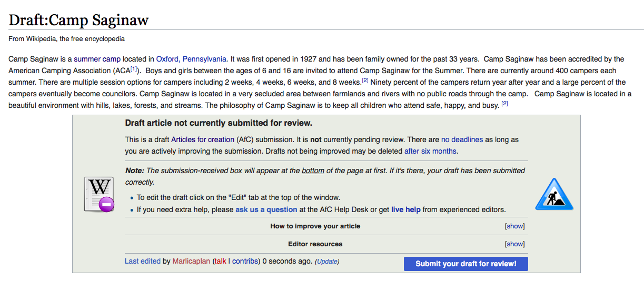The width and height of the screenshot is (644, 281).
Task: View Marlicaplan's "contribs" link
Action: point(245,261)
